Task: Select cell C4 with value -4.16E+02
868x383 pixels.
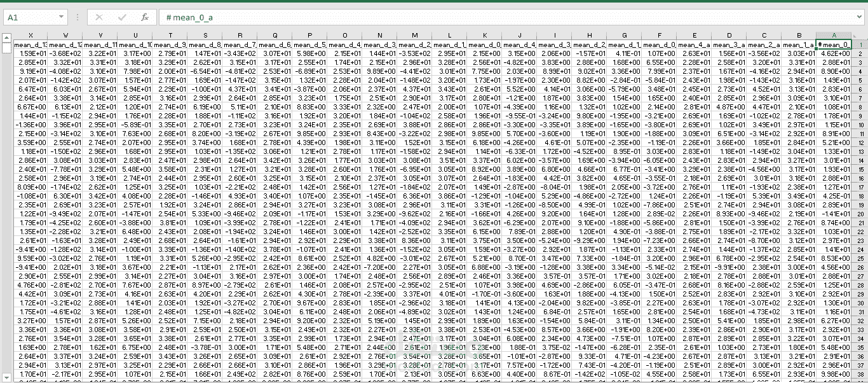Action: tap(764, 71)
